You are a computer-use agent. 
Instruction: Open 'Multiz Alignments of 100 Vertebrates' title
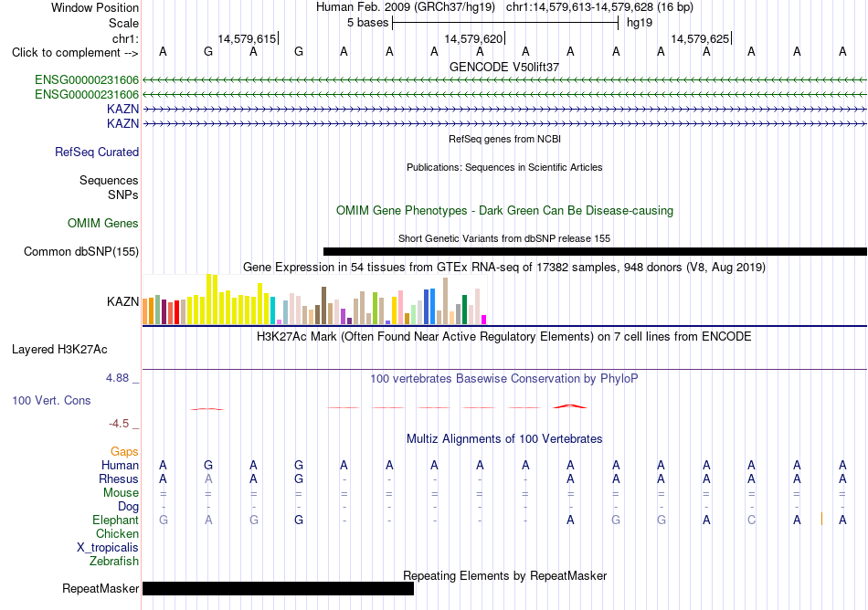pos(504,439)
